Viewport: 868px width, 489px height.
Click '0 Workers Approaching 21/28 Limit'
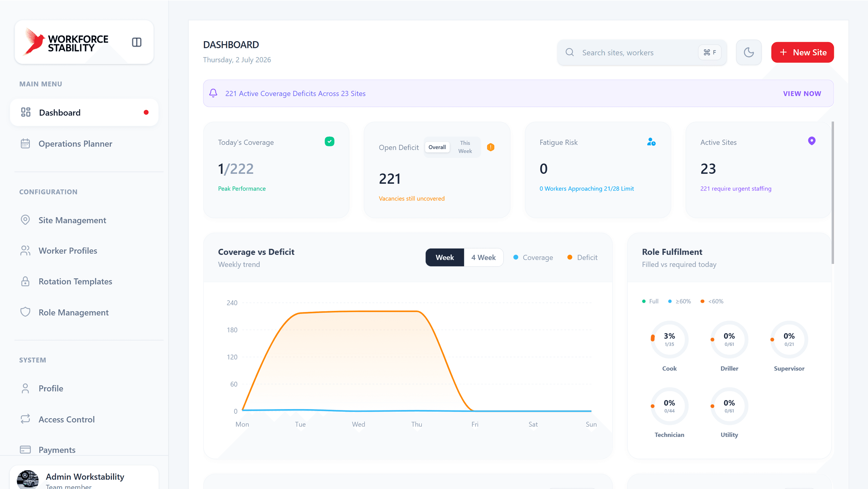(586, 189)
